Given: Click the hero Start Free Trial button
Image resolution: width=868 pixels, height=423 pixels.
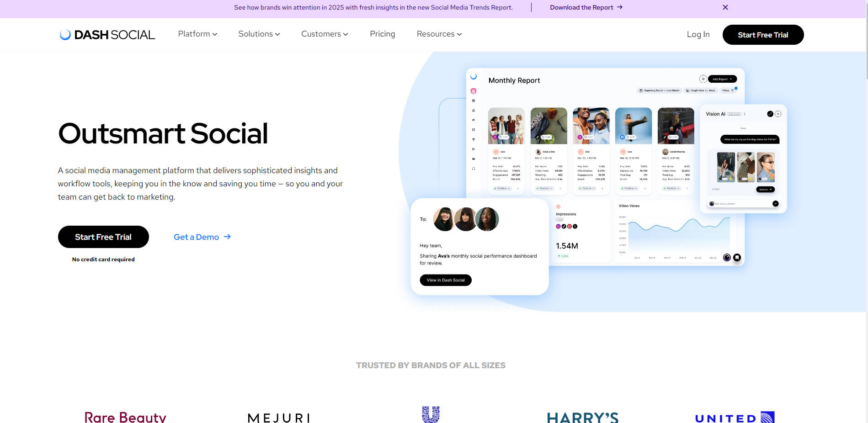Looking at the screenshot, I should pyautogui.click(x=103, y=237).
